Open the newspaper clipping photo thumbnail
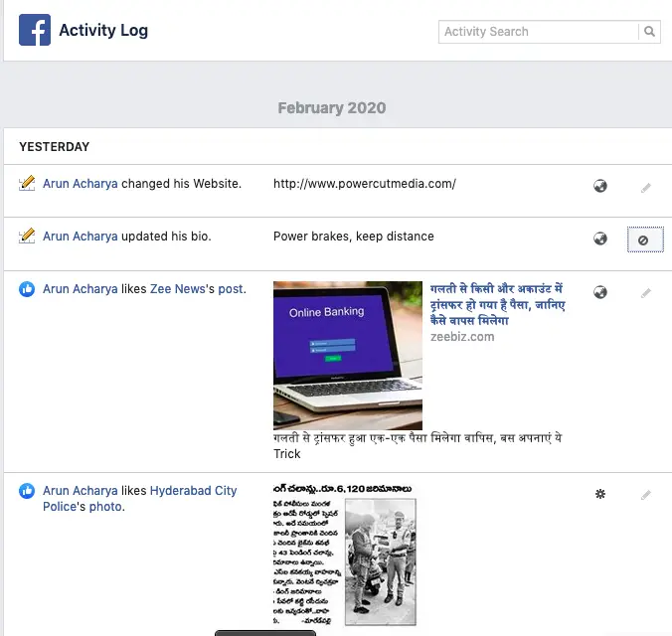 tap(345, 556)
